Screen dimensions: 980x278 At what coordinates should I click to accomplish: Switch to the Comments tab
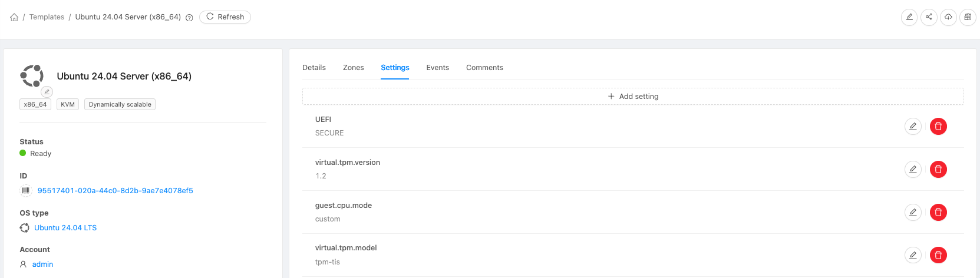tap(484, 68)
